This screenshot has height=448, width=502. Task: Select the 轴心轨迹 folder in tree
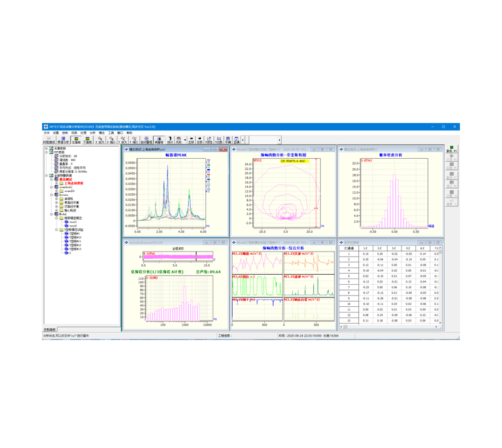point(70,210)
